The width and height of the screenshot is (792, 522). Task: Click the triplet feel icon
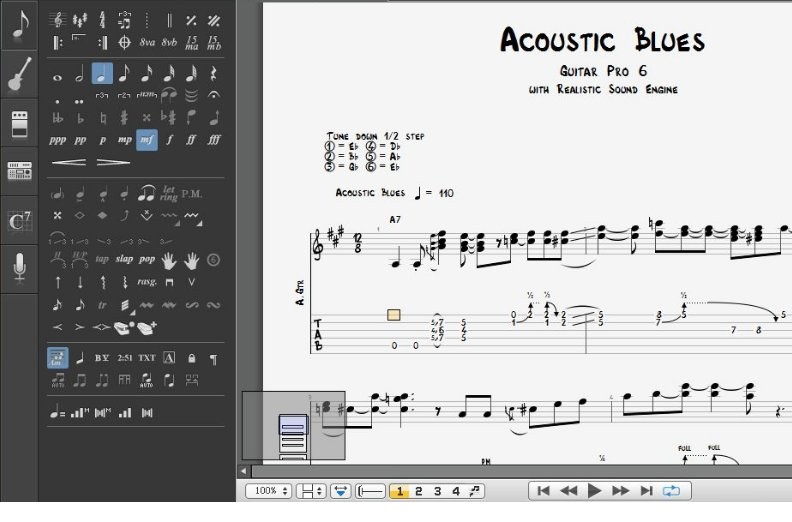(124, 20)
